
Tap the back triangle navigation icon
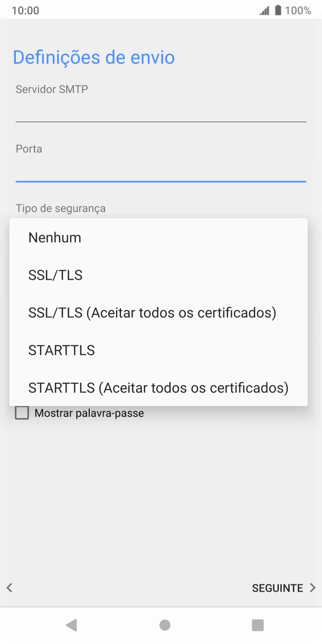(x=72, y=625)
